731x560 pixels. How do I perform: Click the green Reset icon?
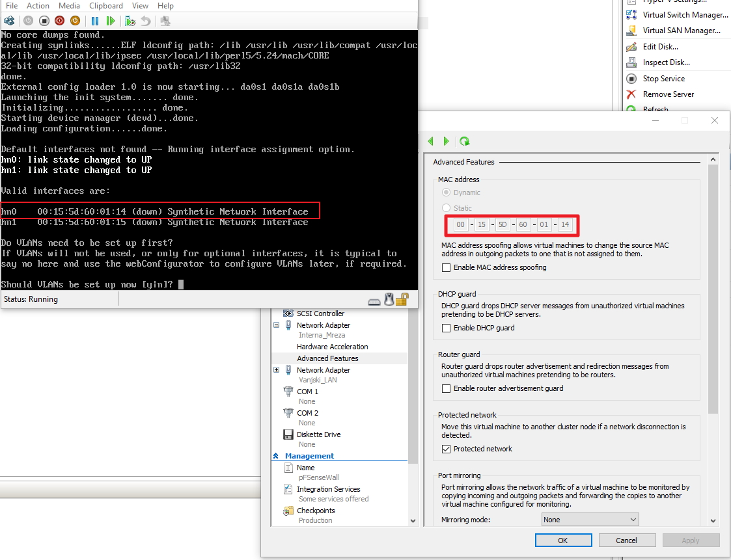pyautogui.click(x=111, y=21)
